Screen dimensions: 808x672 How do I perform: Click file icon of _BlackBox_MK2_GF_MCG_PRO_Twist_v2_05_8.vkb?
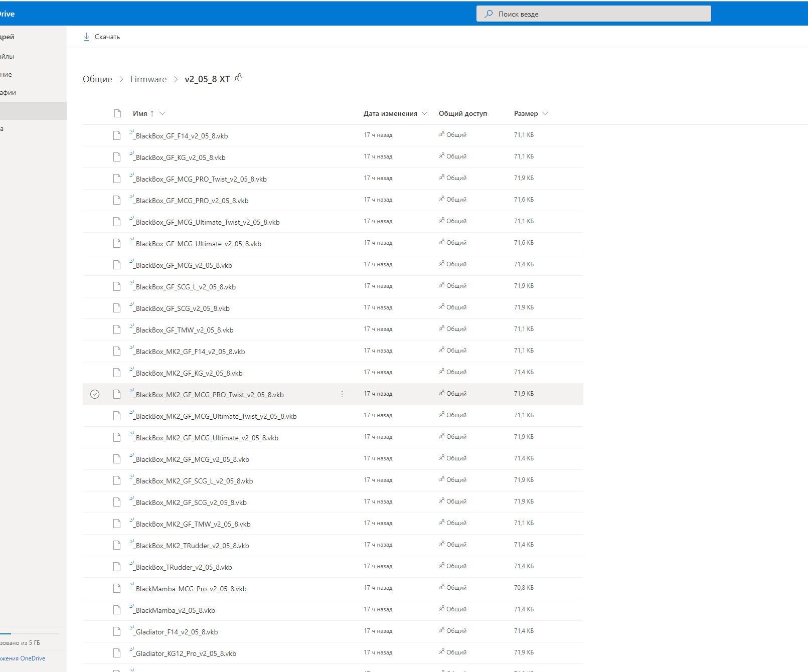[x=117, y=394]
